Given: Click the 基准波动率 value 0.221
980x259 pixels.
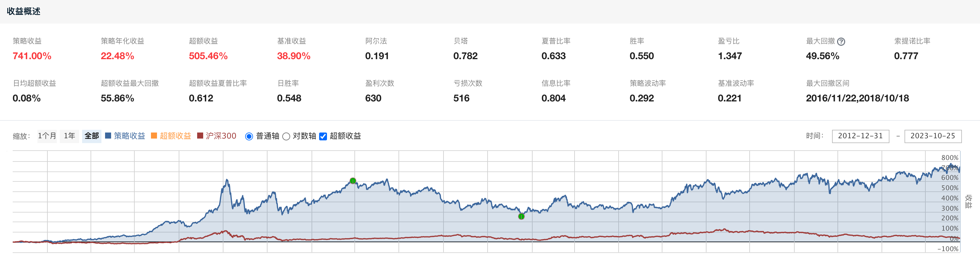Looking at the screenshot, I should tap(730, 98).
